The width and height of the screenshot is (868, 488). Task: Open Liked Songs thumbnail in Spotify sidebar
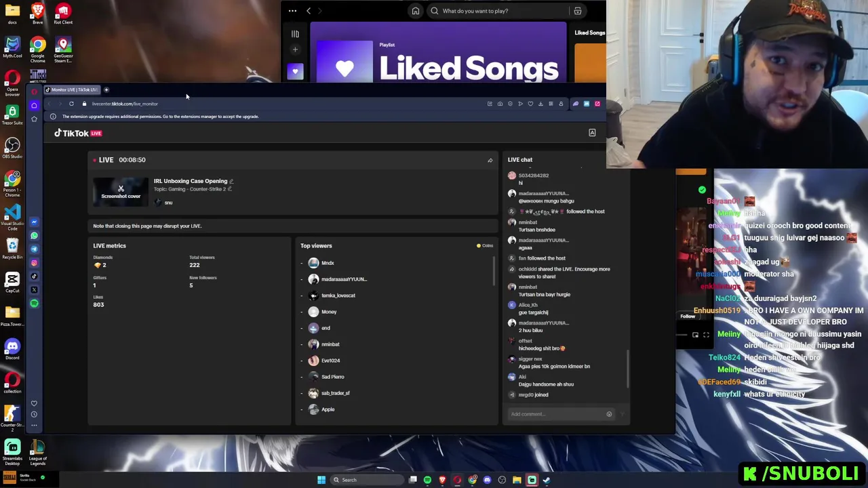295,71
